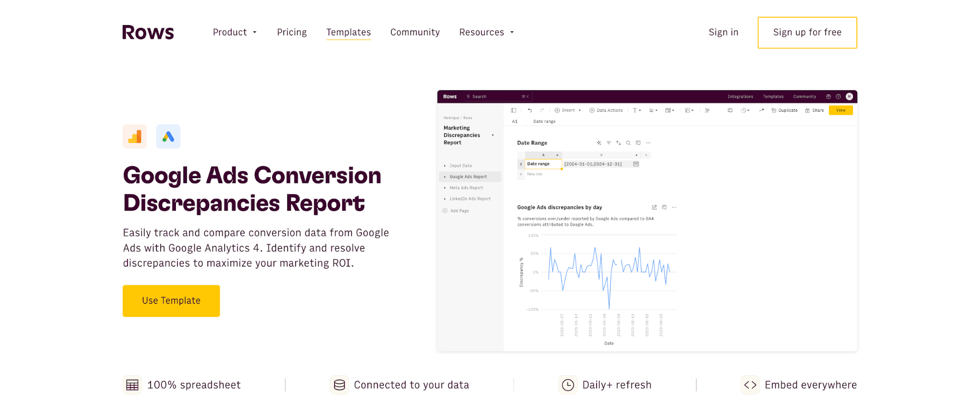Viewport: 980px width, 418px height.
Task: Click the AI sparkle icon beside Date Range table
Action: (x=599, y=143)
